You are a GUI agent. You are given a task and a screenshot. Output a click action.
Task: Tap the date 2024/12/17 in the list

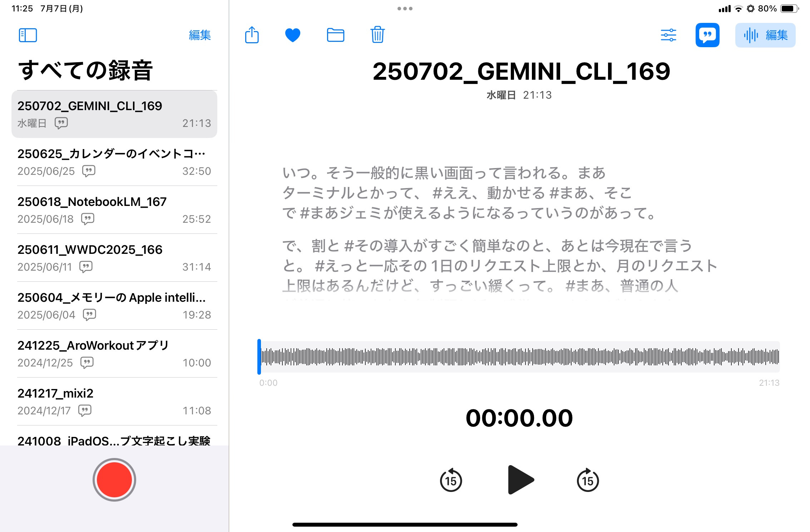click(x=44, y=411)
